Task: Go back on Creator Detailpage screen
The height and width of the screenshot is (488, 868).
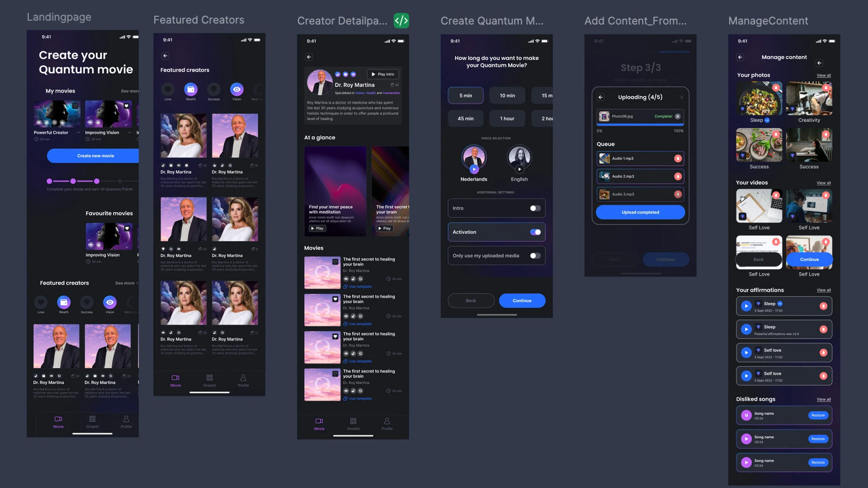Action: pyautogui.click(x=309, y=57)
